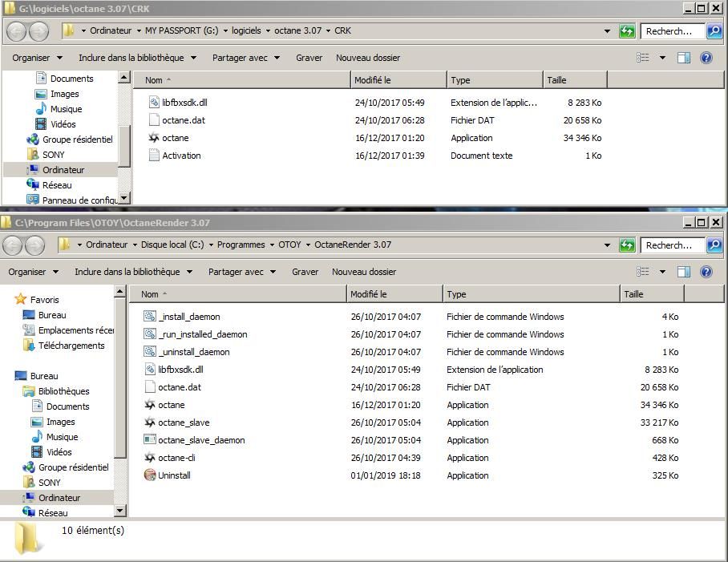Click Graver in OctaneRender window toolbar
Viewport: 728px width, 562px height.
[305, 272]
